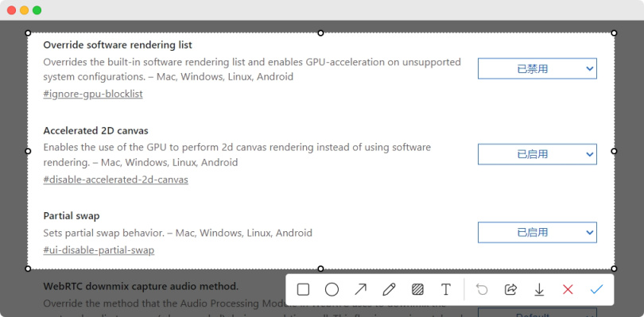
Task: Click the green maximize window button
Action: [x=37, y=10]
